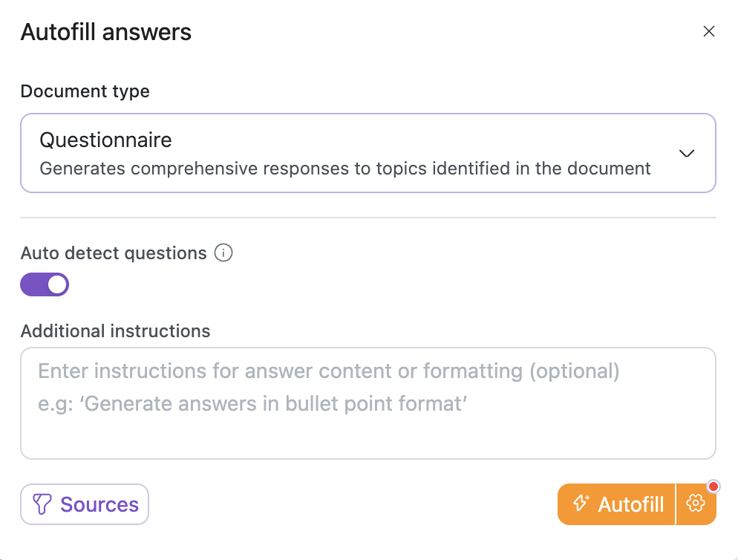Click the info icon next to Auto detect questions

point(223,253)
